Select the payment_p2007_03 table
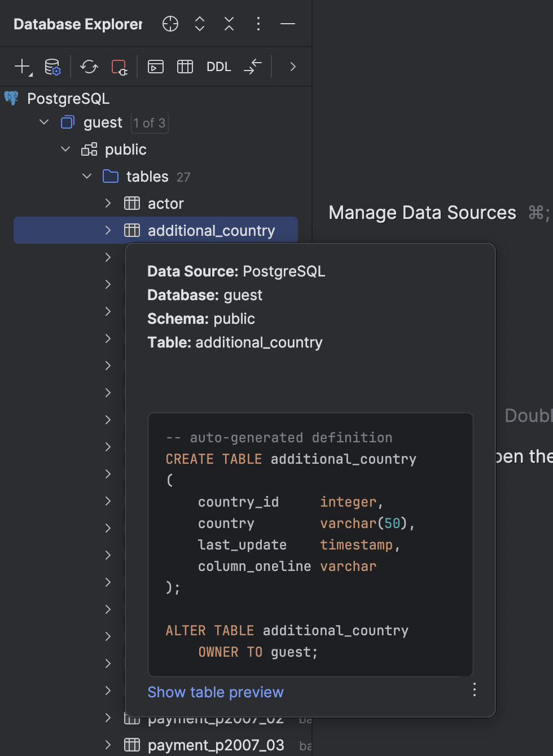 coord(215,745)
